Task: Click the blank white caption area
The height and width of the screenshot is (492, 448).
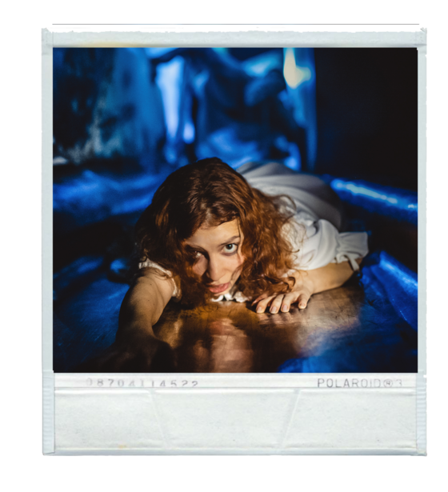Action: (235, 420)
